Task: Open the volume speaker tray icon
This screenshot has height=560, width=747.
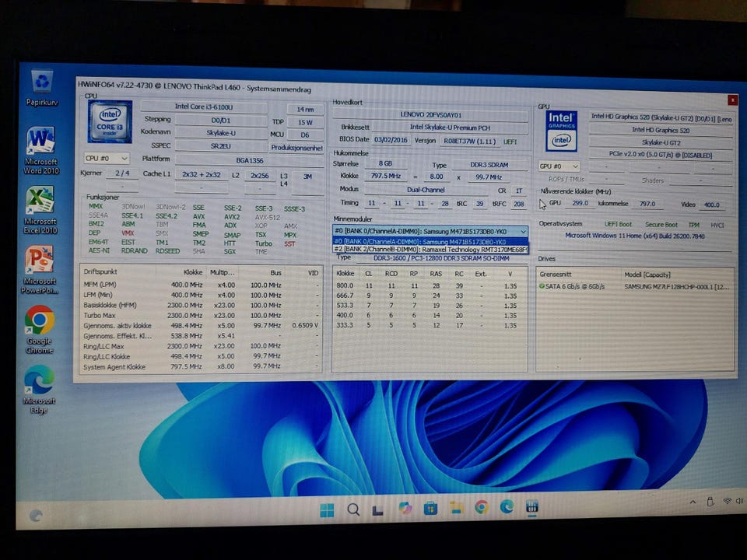Action: [x=740, y=501]
